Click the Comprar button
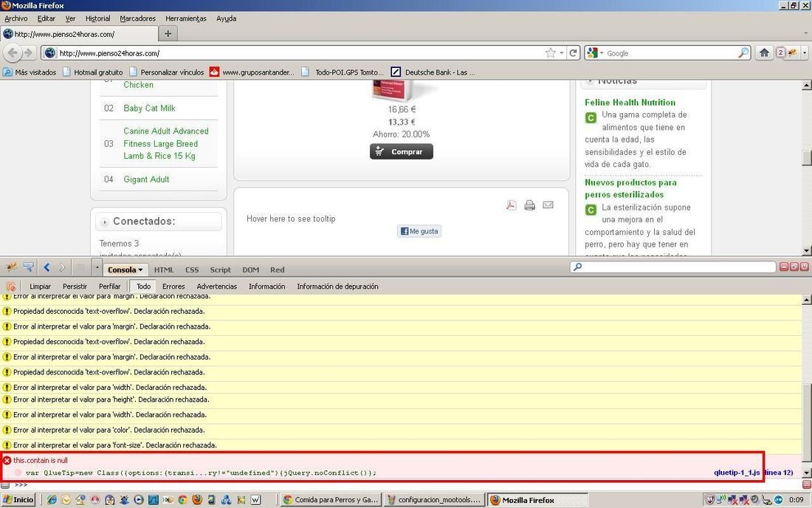The image size is (812, 508). pos(402,151)
